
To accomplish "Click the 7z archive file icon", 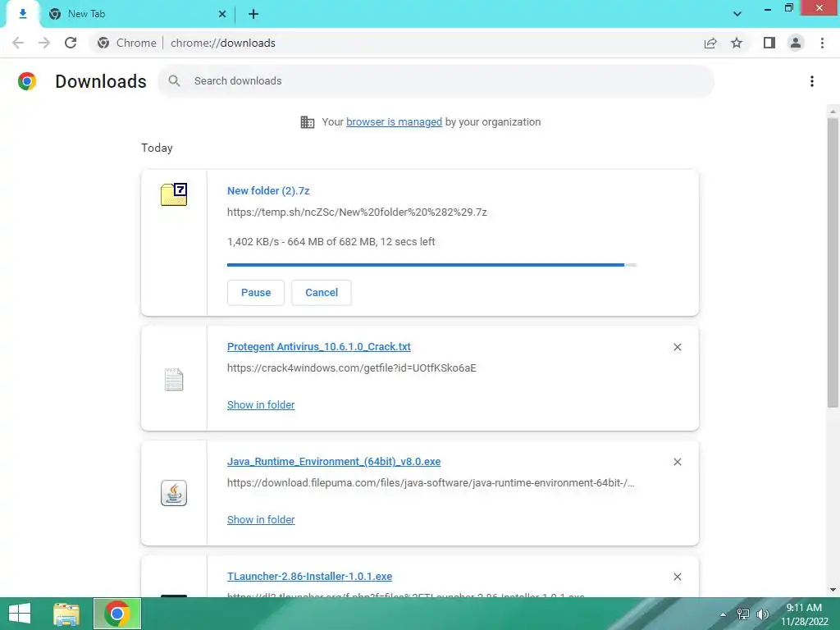I will point(174,194).
